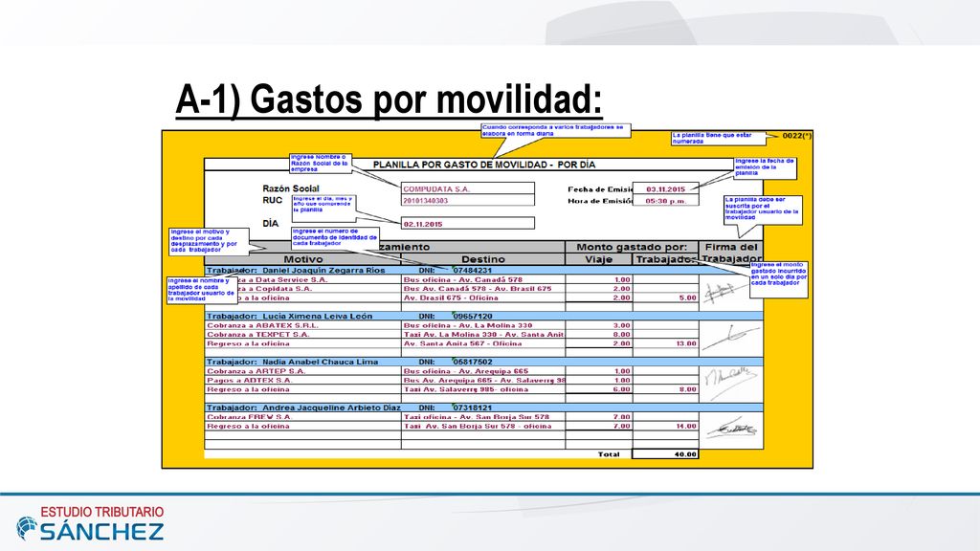Viewport: 980px width, 551px height.
Task: Click the "Fecha de Emisión" label
Action: 600,189
